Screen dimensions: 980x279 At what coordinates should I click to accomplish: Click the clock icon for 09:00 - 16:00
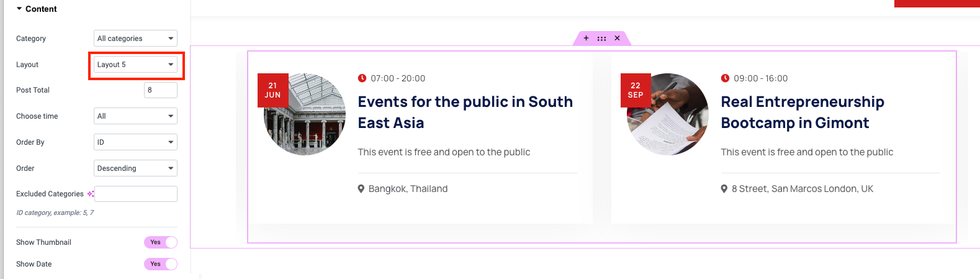(725, 78)
